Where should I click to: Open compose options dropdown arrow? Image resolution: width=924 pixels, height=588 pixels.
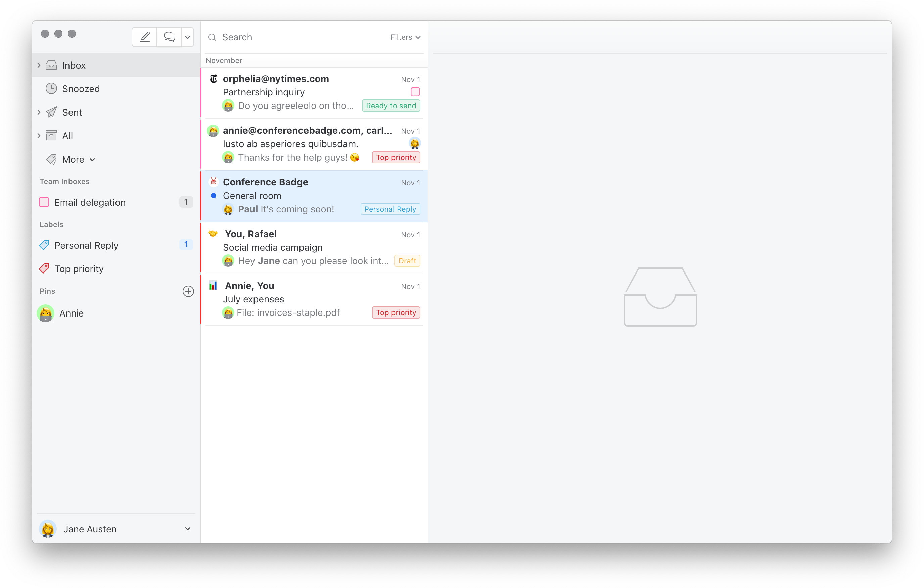click(188, 37)
